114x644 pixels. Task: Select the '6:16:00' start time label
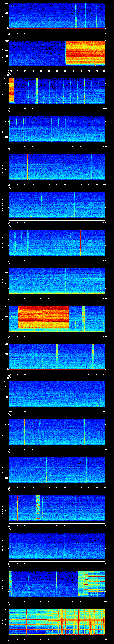(x=9, y=336)
